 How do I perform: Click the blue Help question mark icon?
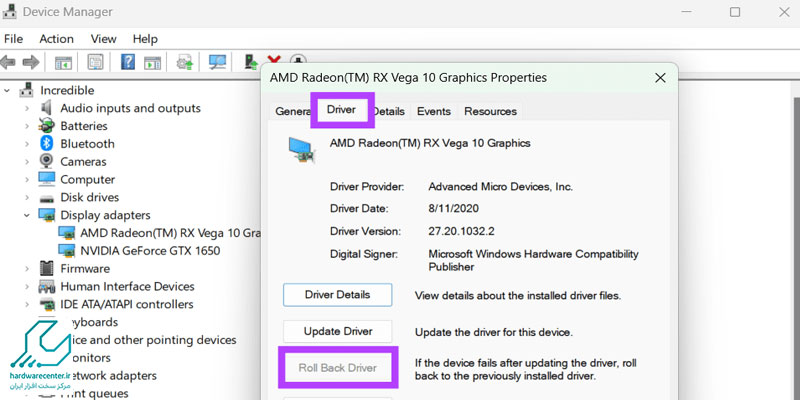click(128, 62)
